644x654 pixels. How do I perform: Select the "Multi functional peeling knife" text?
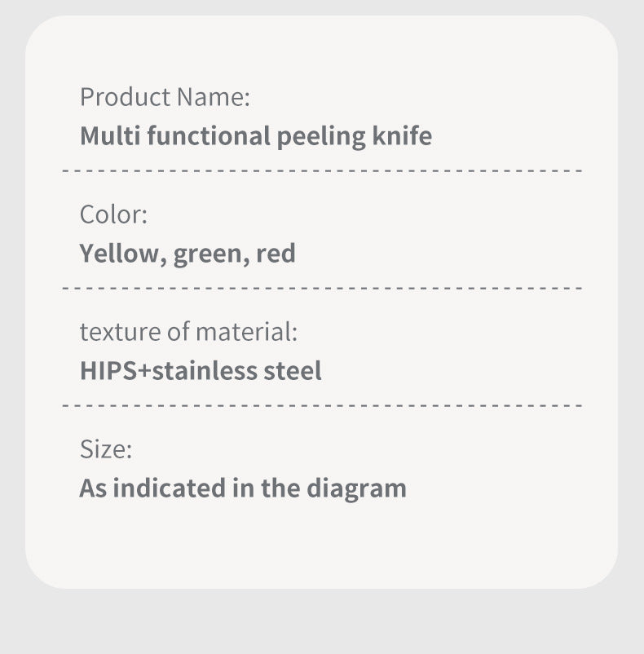(255, 135)
